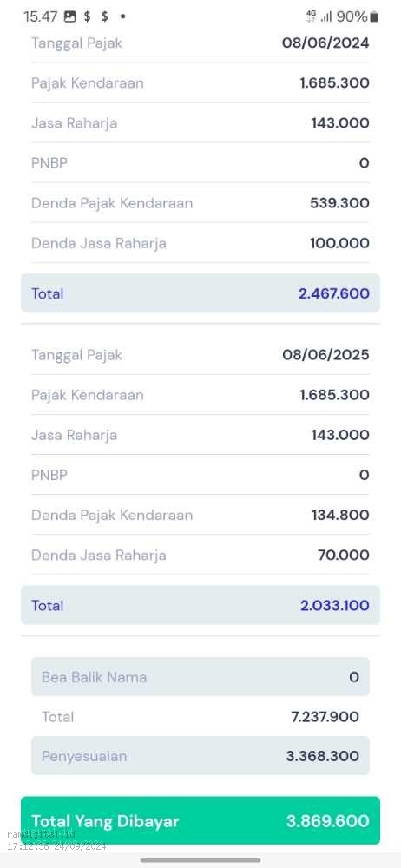Tap the Denda Jasa Raharja 70.000 row
The width and height of the screenshot is (401, 868).
click(x=200, y=555)
